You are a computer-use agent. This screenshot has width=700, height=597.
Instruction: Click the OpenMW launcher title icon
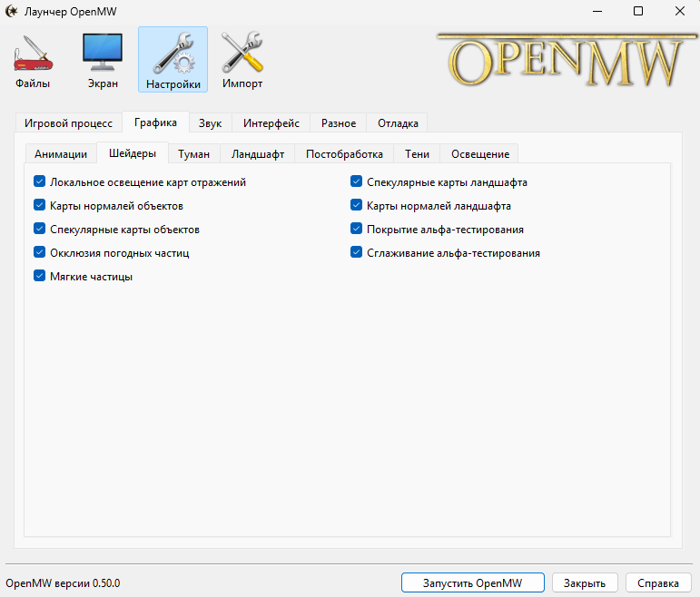[11, 11]
